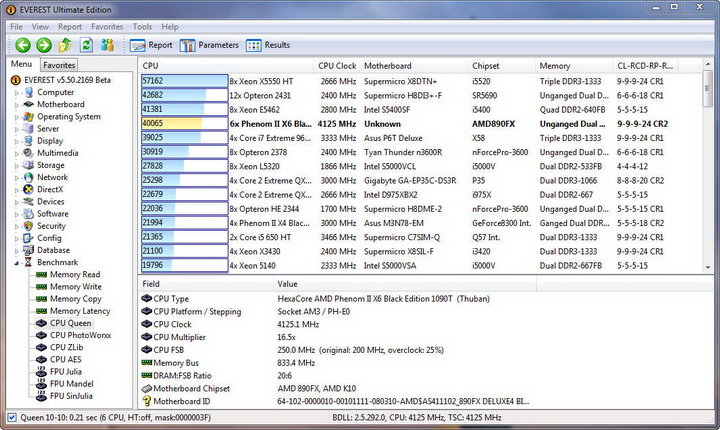Open the Help menu
Screen dimensions: 720x430
tap(169, 27)
